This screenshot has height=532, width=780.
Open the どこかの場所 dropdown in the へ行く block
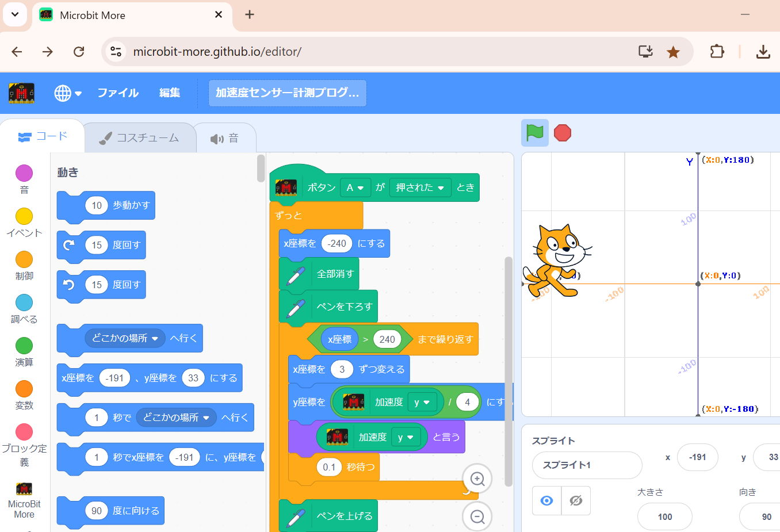click(x=125, y=338)
